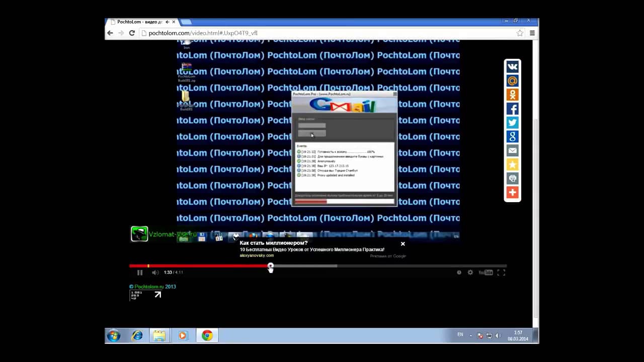Open Pochtolom.ru footer link
This screenshot has height=362, width=644.
click(x=149, y=287)
